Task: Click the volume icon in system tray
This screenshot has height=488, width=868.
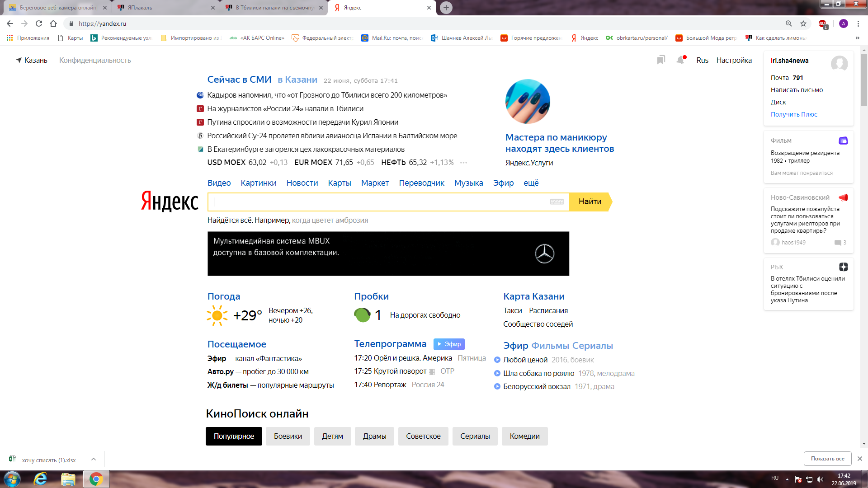Action: coord(821,479)
